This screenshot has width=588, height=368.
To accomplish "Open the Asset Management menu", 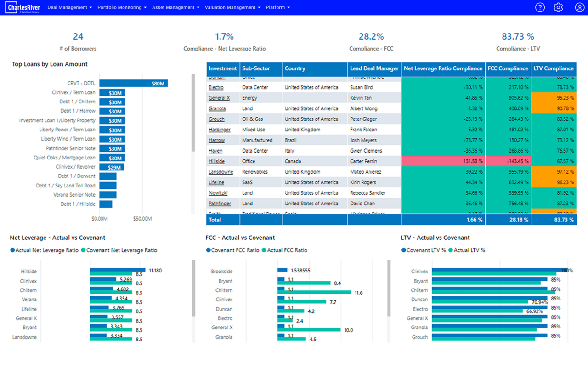I will (175, 7).
